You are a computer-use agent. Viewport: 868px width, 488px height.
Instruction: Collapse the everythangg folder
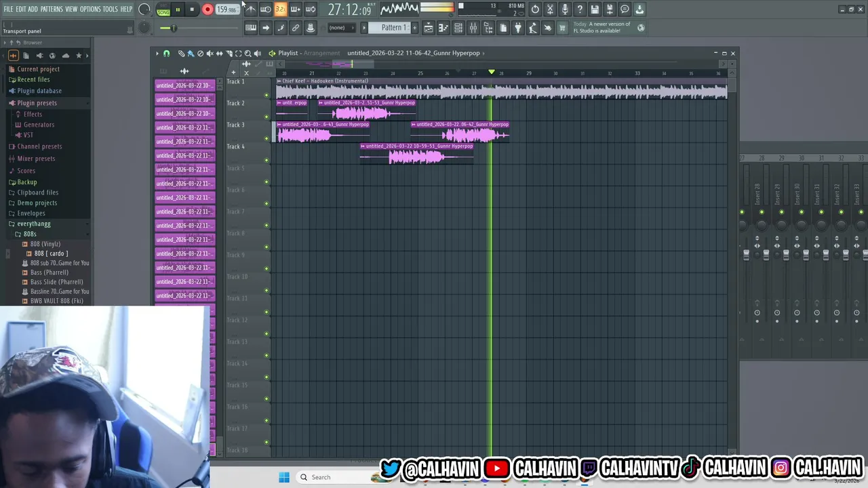tap(34, 224)
